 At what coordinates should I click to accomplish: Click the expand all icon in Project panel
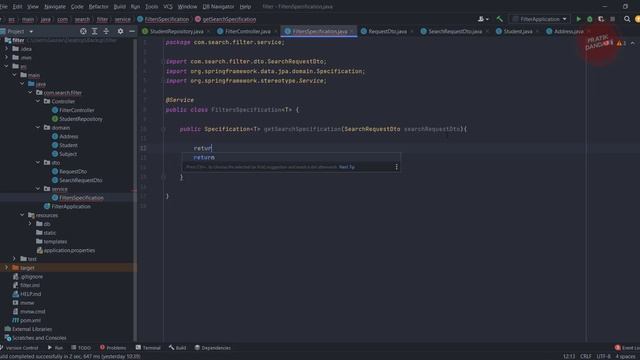pyautogui.click(x=95, y=31)
